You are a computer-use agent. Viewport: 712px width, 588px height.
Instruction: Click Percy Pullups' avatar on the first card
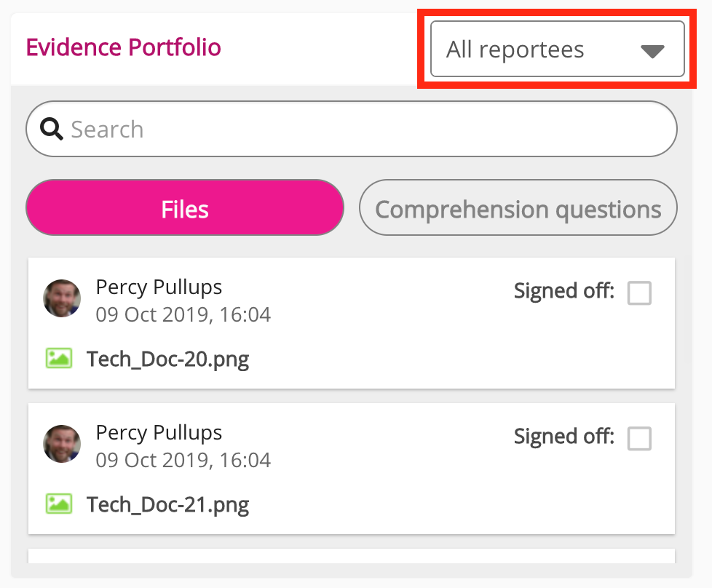tap(62, 298)
